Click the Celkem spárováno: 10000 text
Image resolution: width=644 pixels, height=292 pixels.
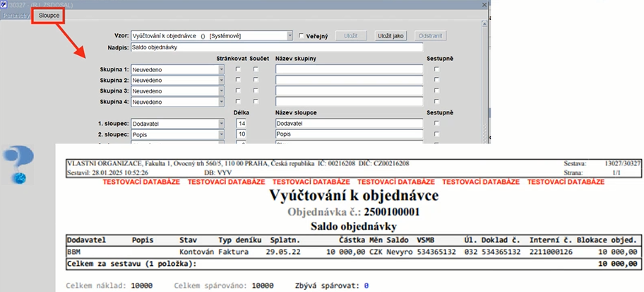point(224,286)
